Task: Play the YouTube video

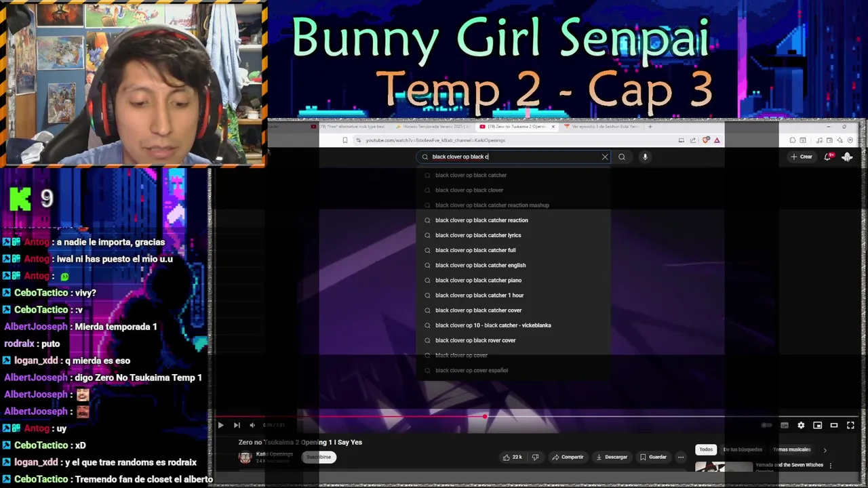Action: (x=220, y=425)
